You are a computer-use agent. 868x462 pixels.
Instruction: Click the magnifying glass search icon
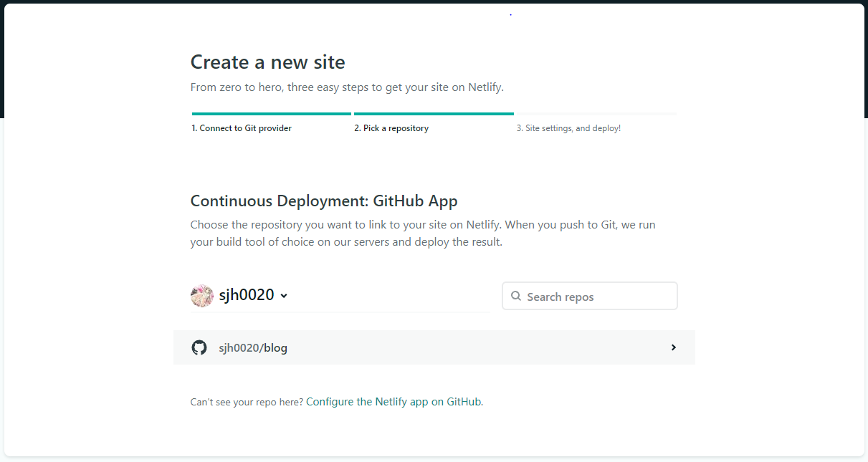pos(517,295)
